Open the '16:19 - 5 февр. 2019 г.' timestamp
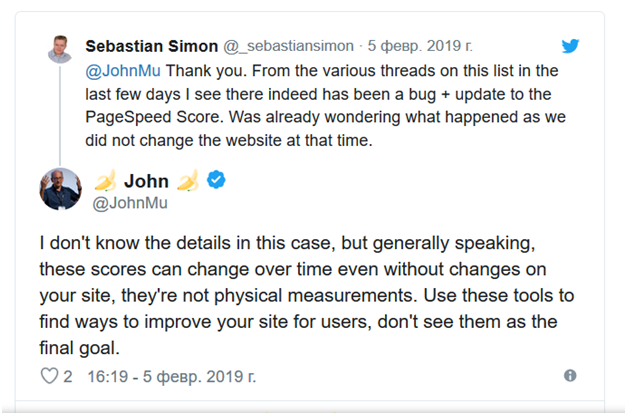The image size is (627, 415). [171, 376]
